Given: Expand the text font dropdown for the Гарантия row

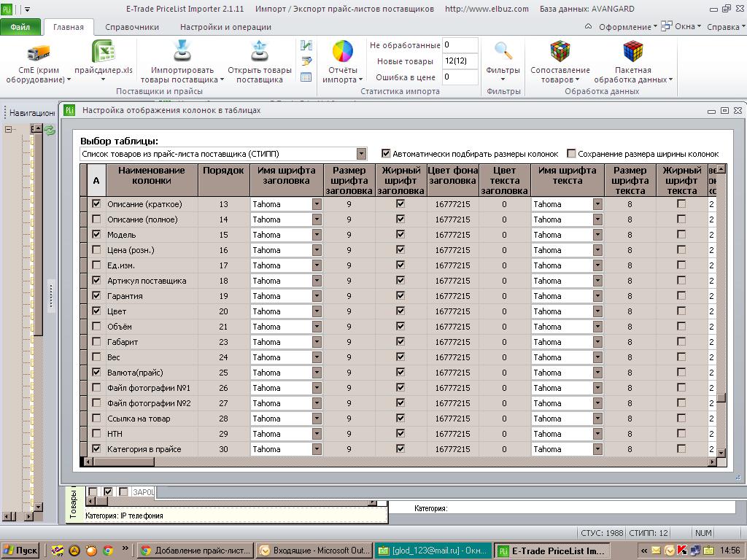Looking at the screenshot, I should 597,296.
